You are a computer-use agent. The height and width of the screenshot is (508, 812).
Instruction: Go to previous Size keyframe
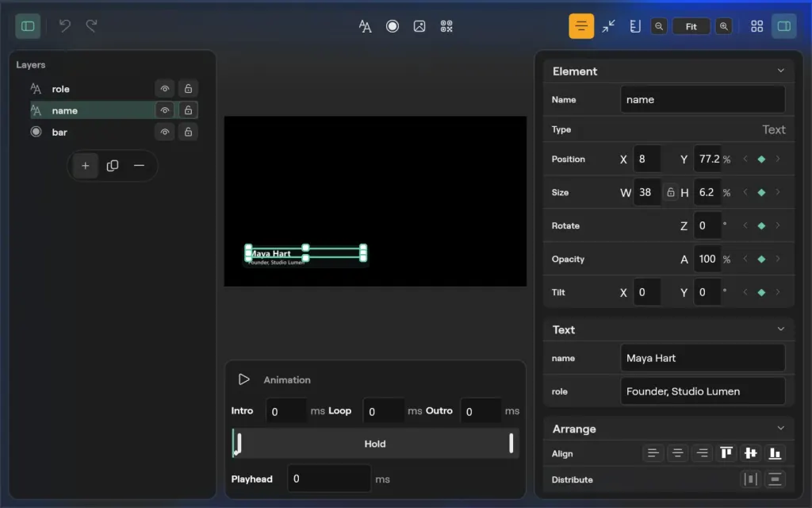coord(745,192)
